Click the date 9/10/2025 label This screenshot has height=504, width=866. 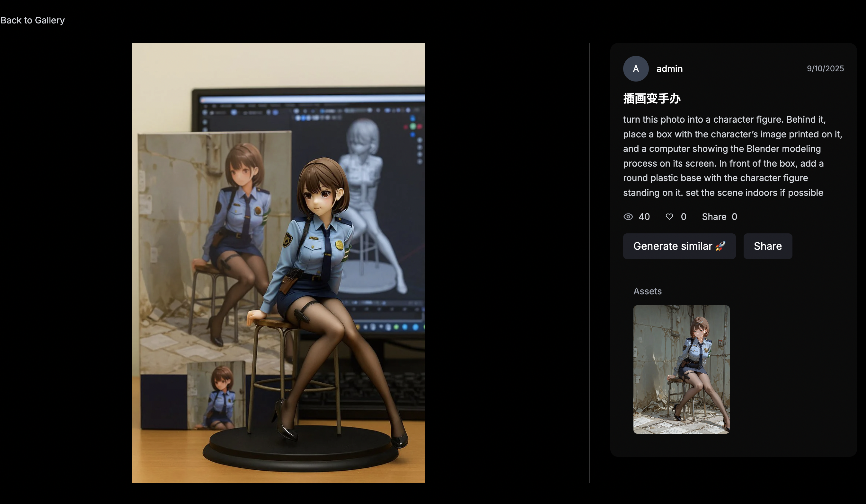825,69
